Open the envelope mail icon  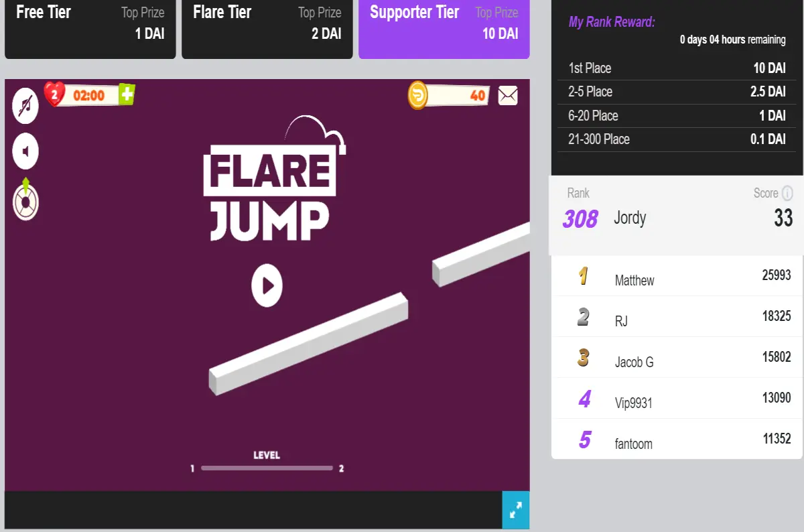(x=508, y=96)
